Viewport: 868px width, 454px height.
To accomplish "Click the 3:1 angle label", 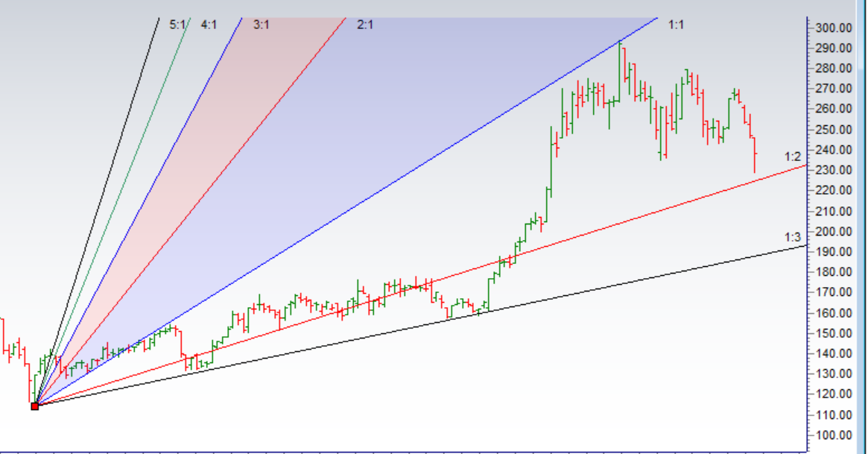I will pyautogui.click(x=262, y=25).
